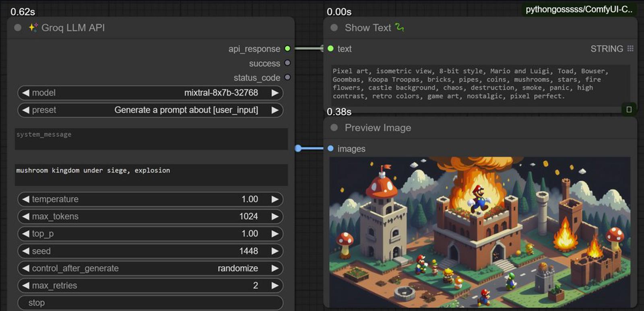Click the grid icon next to STRING

pos(630,49)
